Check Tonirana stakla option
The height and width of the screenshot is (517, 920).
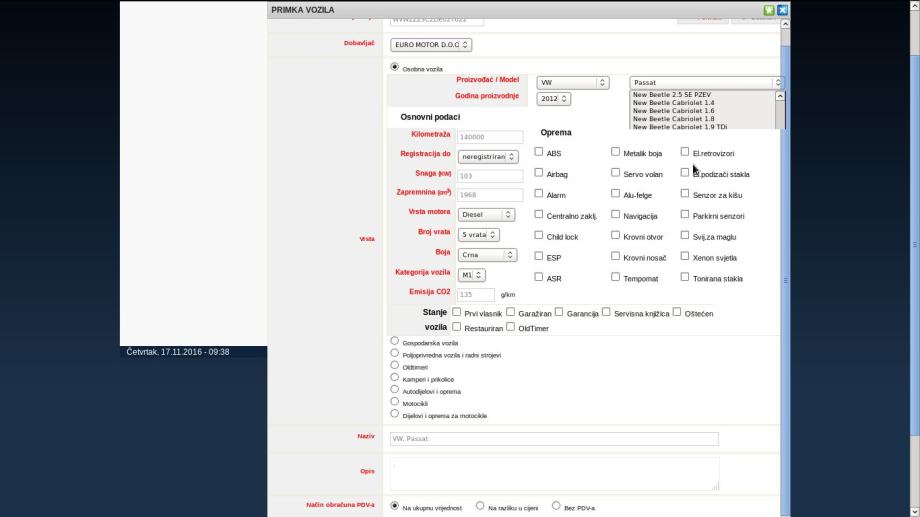[x=685, y=277]
